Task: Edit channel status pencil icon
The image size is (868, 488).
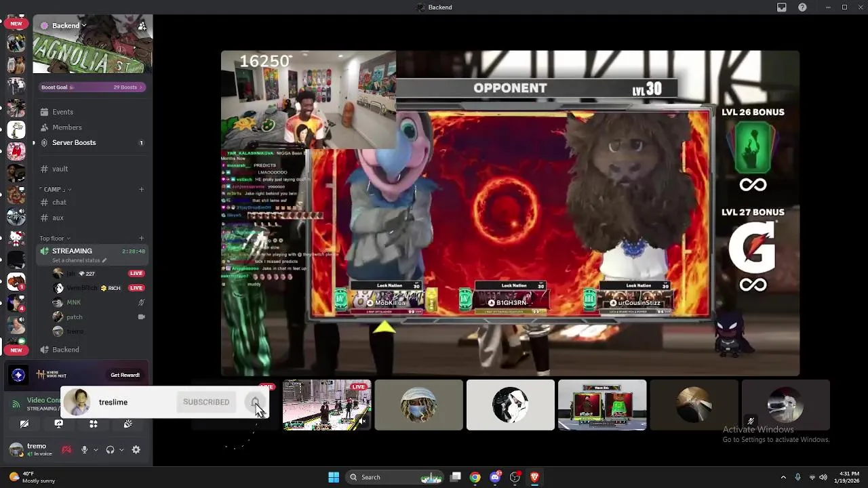Action: [x=104, y=260]
